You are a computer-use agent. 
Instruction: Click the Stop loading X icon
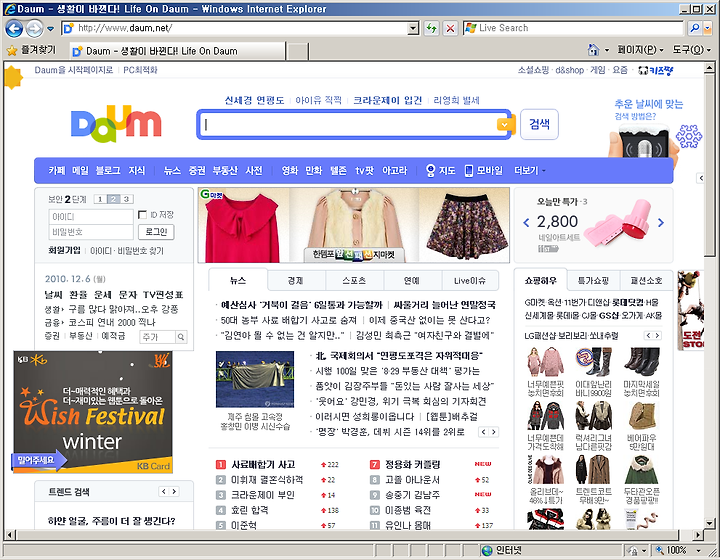pyautogui.click(x=450, y=28)
